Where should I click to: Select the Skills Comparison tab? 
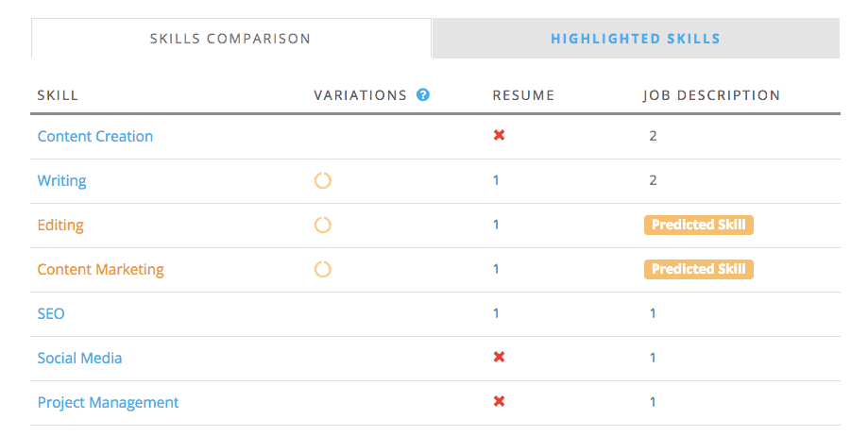click(x=230, y=39)
